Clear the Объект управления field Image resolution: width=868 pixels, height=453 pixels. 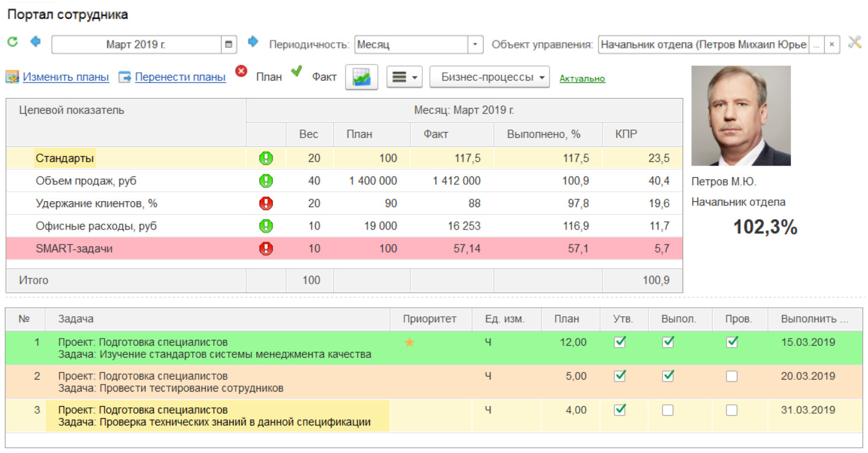coord(831,45)
